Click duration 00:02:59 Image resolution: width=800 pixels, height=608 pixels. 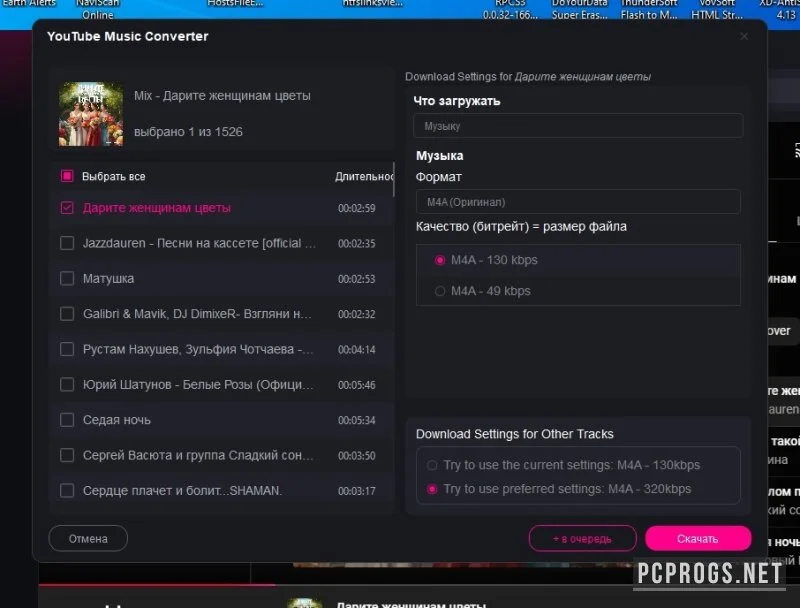coord(357,208)
